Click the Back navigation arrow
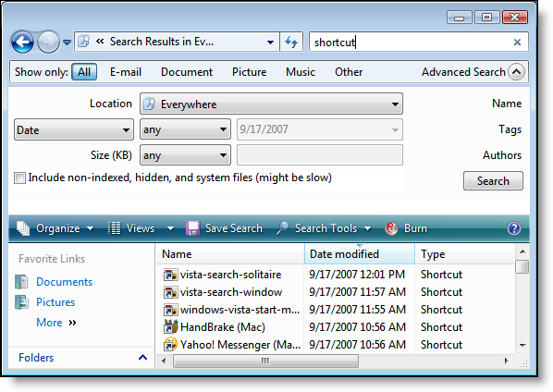Viewport: 553px width, 392px height. (22, 43)
